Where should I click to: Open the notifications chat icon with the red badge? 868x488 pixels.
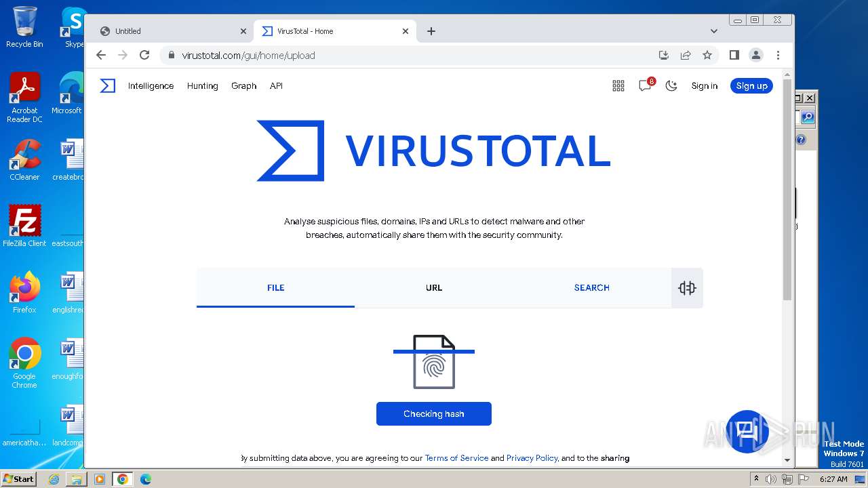click(x=645, y=85)
